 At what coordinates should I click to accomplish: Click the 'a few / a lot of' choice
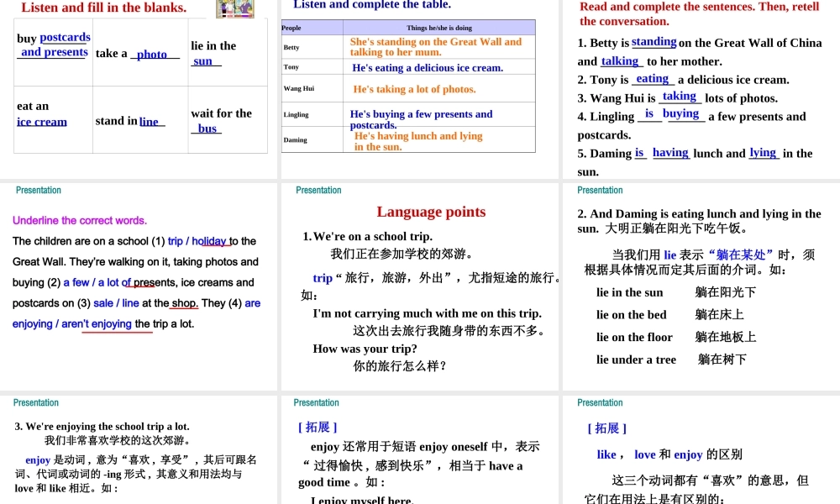click(97, 282)
